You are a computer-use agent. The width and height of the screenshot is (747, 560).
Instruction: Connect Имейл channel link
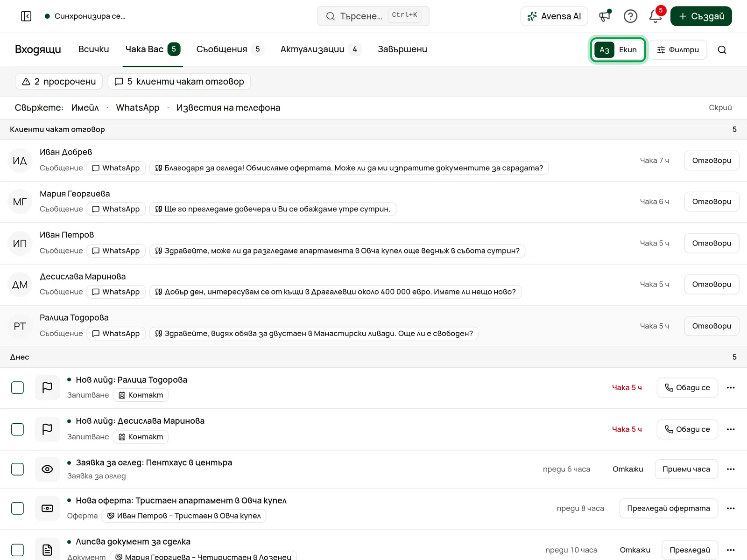(x=85, y=108)
